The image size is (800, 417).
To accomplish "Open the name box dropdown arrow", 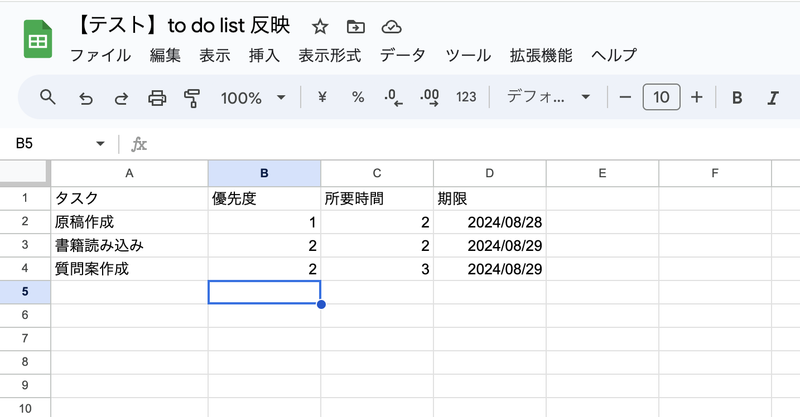I will [100, 144].
